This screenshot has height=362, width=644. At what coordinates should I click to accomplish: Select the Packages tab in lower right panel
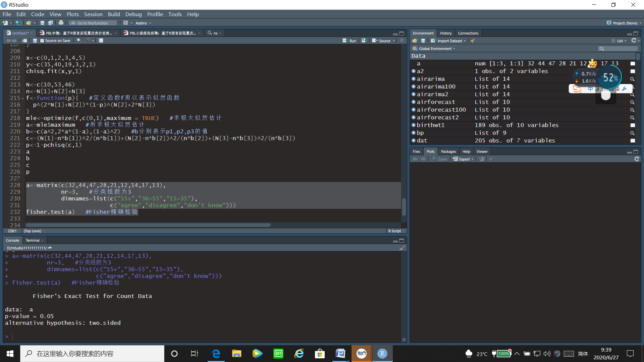[x=448, y=152]
